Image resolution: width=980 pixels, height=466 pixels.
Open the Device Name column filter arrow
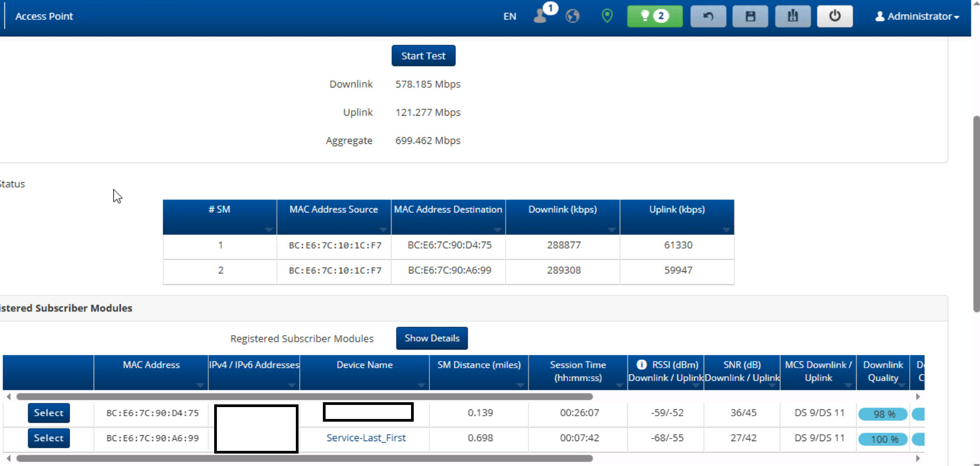[421, 385]
